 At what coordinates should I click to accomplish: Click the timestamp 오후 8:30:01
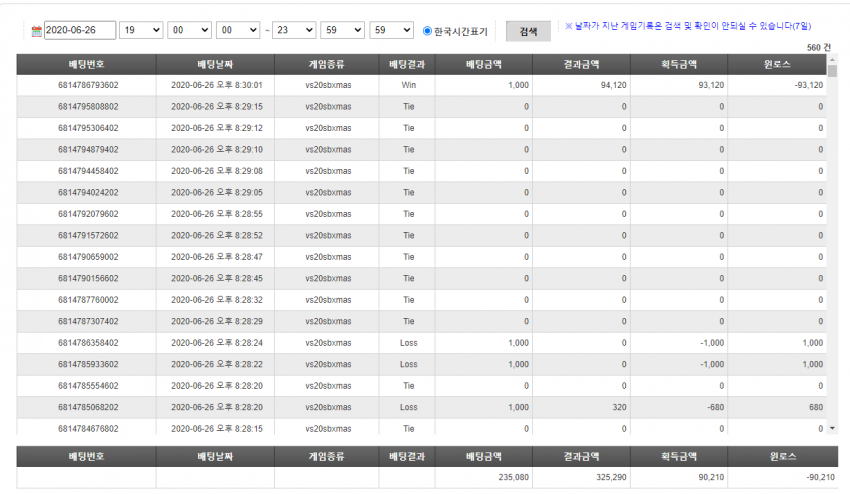click(239, 85)
